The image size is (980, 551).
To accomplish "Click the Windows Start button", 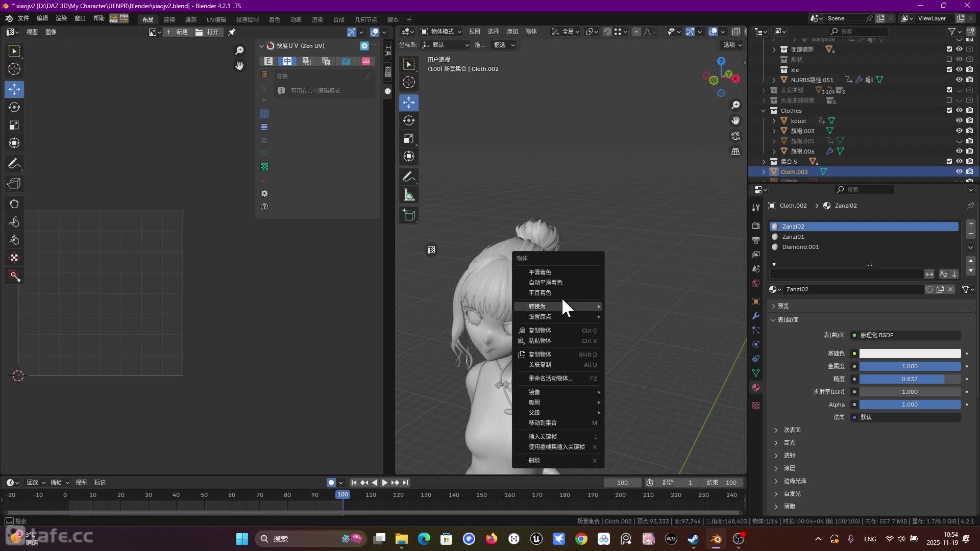I will [242, 539].
